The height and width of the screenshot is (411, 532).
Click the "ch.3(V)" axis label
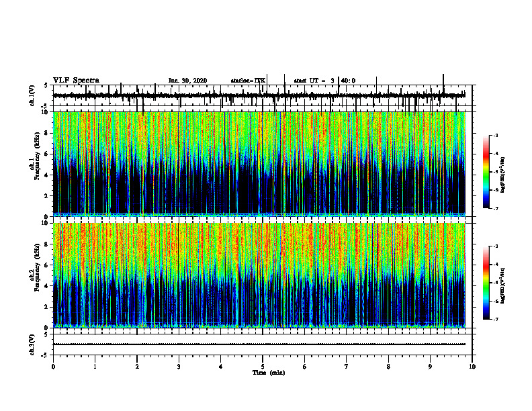point(32,345)
